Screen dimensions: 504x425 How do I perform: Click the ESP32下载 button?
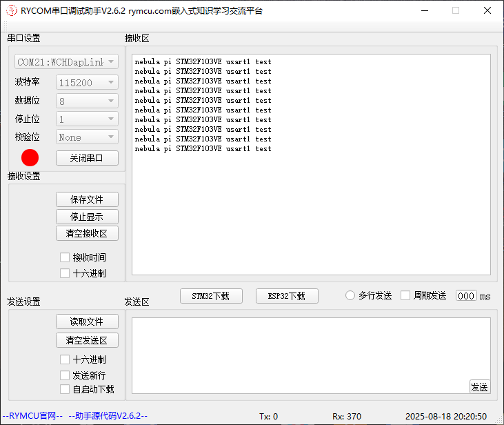click(x=287, y=296)
